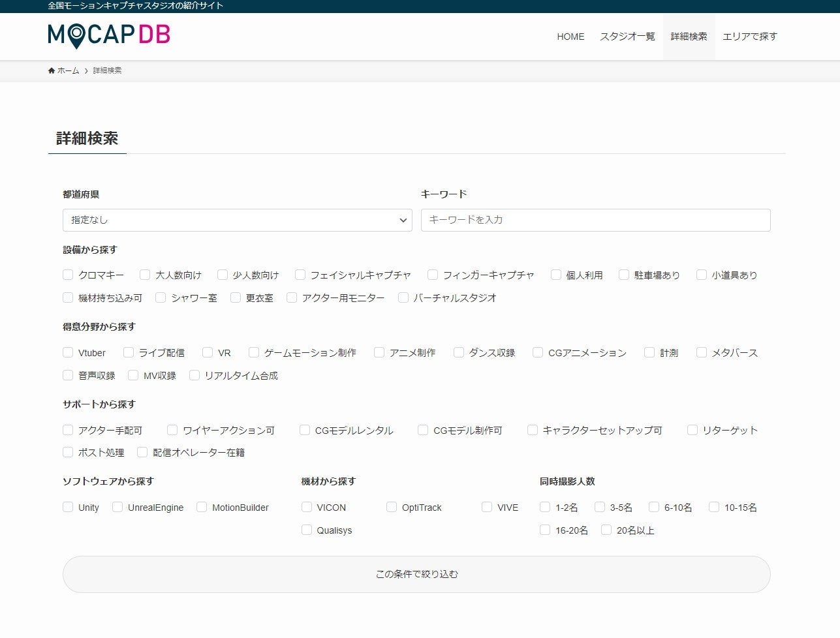Click この条件で絞り込む button
The width and height of the screenshot is (840, 638).
click(x=416, y=574)
